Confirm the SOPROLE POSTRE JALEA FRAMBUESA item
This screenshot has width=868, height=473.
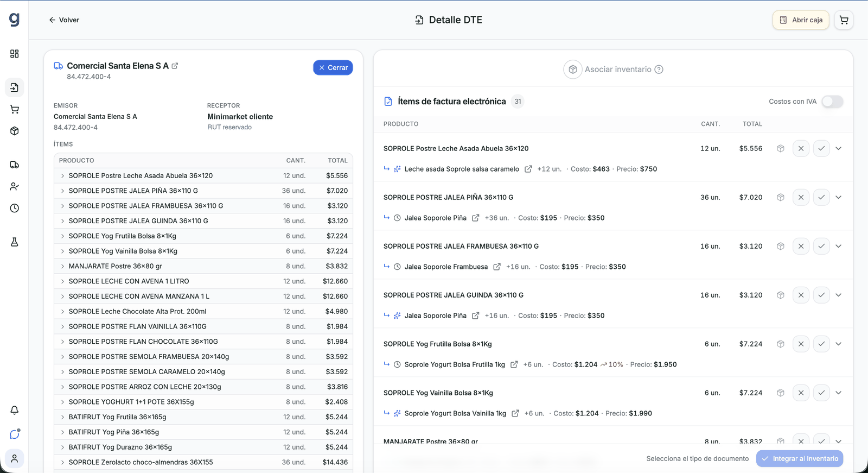[821, 246]
